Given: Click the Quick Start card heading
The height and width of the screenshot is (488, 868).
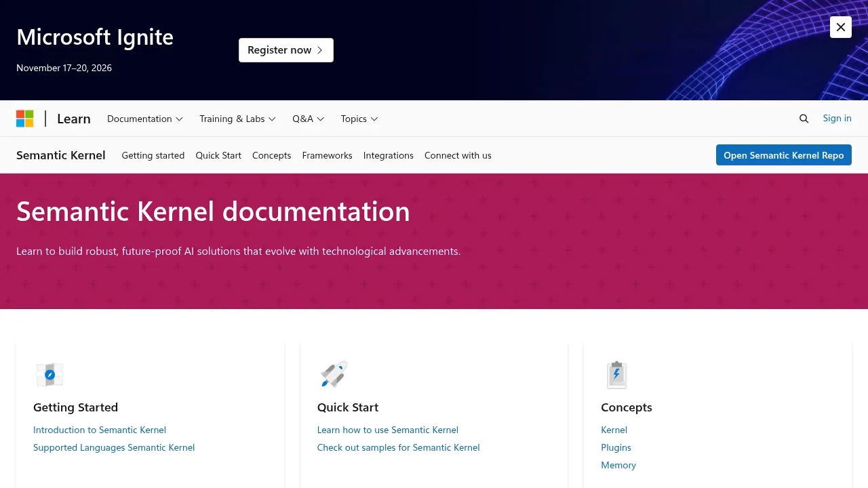Looking at the screenshot, I should 348,407.
